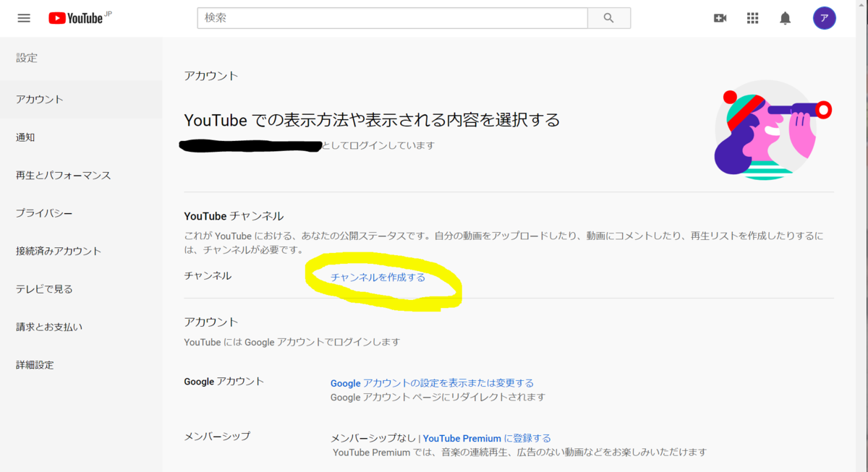Click the チャンネル row label
This screenshot has height=472, width=868.
pos(208,275)
